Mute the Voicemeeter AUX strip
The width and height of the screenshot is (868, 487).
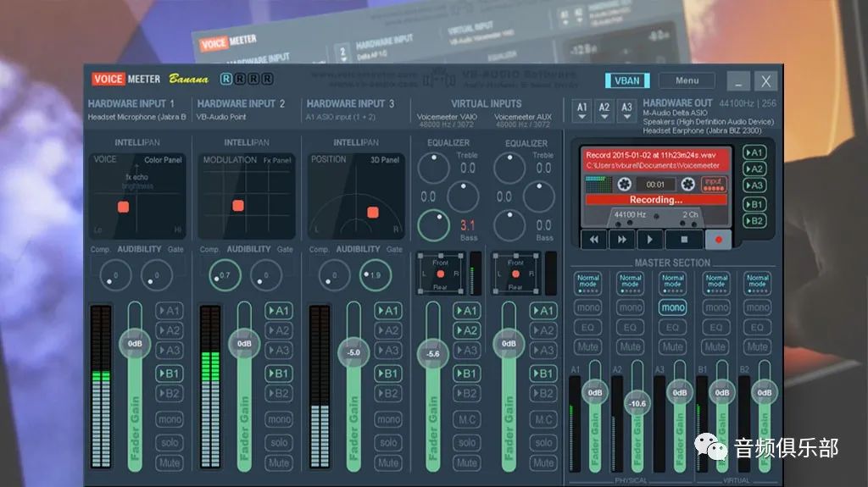point(543,462)
